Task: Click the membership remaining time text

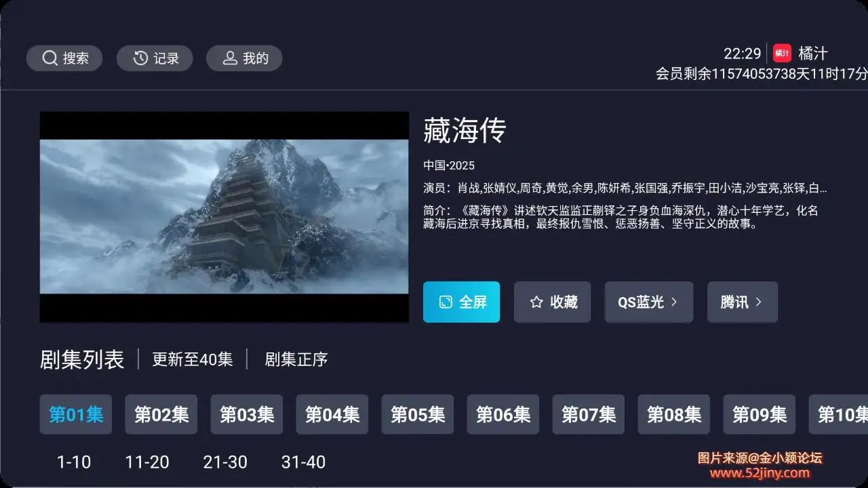Action: point(762,74)
